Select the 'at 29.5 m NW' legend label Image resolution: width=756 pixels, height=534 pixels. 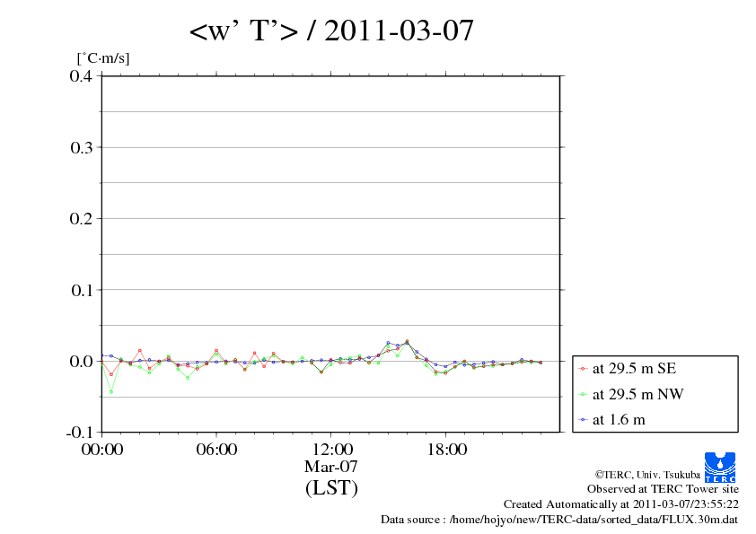(633, 394)
